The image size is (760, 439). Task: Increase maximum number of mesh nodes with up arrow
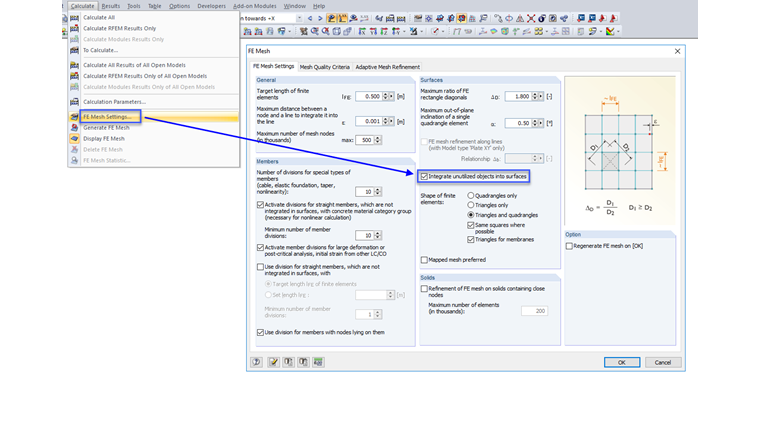378,138
